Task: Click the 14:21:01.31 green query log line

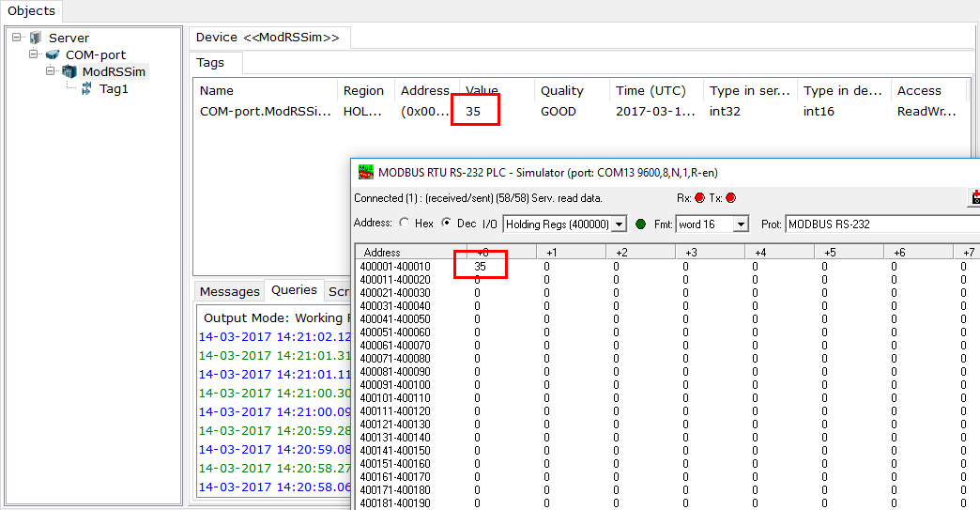Action: tap(275, 355)
